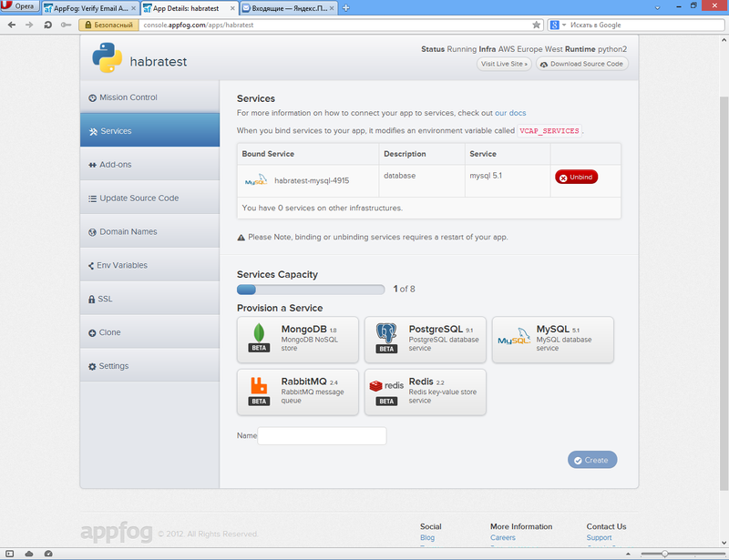Click the Redis red cube logo
The width and height of the screenshot is (729, 560).
375,386
